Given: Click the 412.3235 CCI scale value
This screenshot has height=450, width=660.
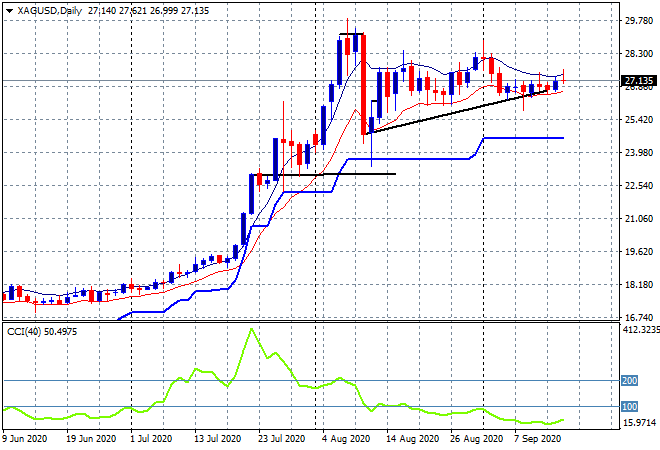Looking at the screenshot, I should (x=641, y=330).
